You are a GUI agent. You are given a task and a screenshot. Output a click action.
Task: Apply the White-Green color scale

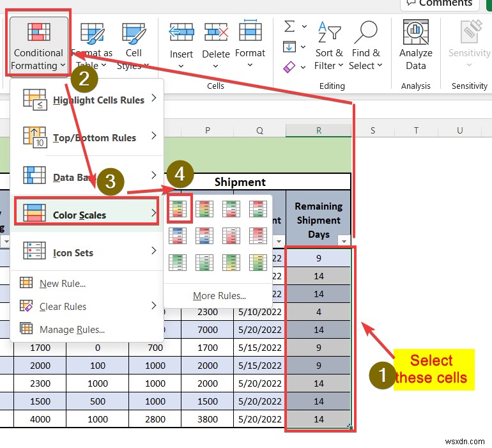pyautogui.click(x=204, y=263)
